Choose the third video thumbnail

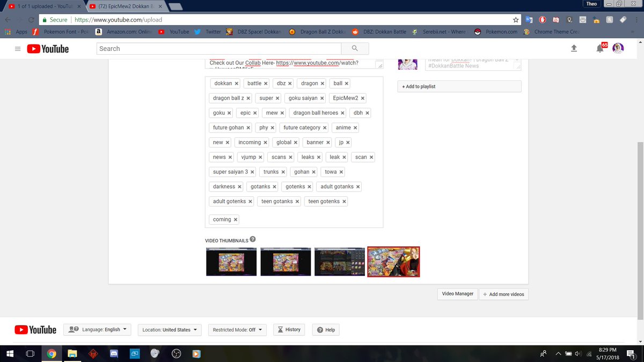[x=340, y=262]
